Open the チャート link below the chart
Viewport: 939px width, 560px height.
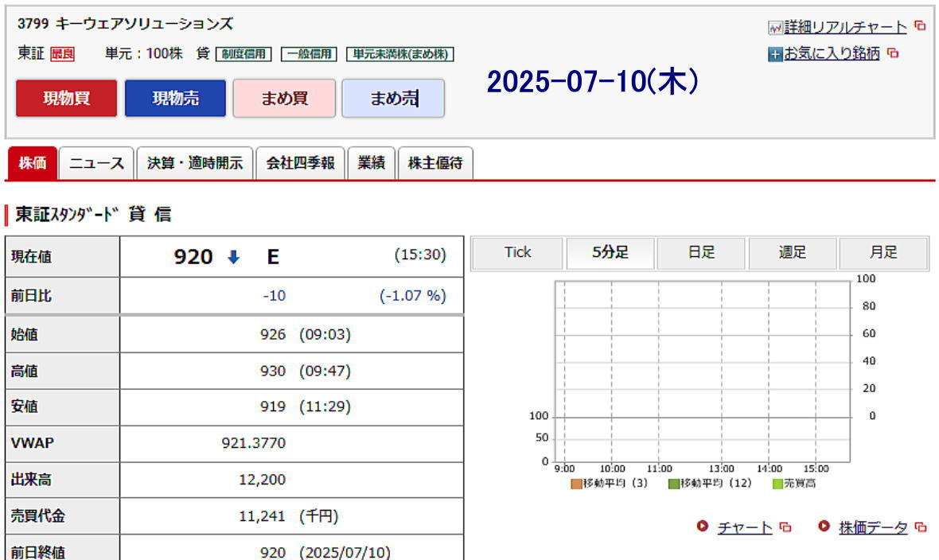[x=745, y=527]
